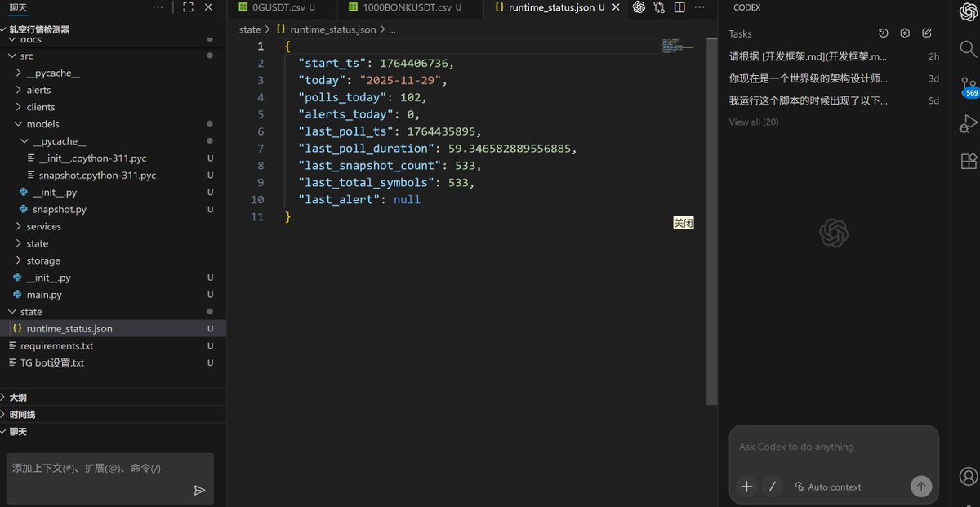980x507 pixels.
Task: Click the editor minimap preview
Action: (x=677, y=46)
